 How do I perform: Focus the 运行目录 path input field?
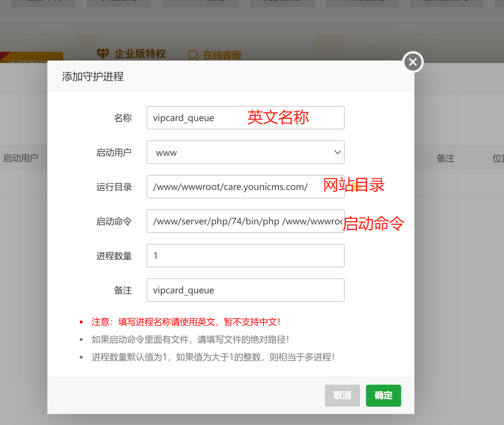pyautogui.click(x=235, y=187)
